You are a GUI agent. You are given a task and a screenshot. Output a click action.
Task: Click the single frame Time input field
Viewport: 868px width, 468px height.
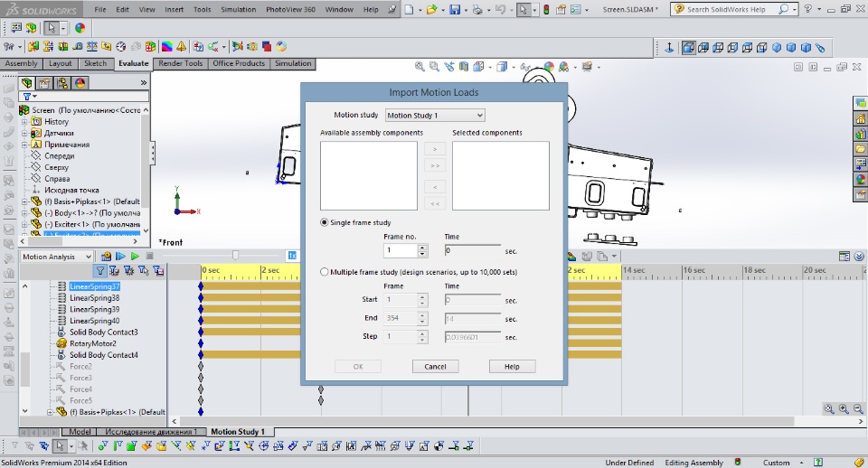coord(473,250)
